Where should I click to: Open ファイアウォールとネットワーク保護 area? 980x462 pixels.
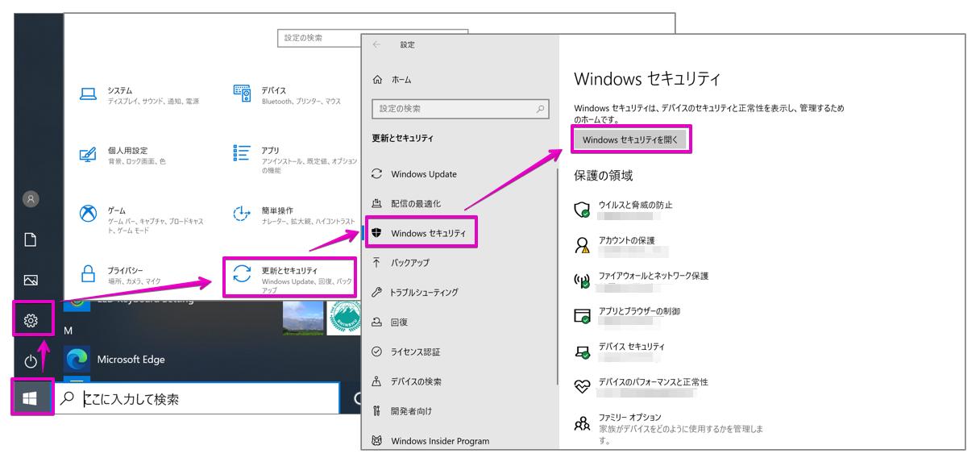point(642,281)
